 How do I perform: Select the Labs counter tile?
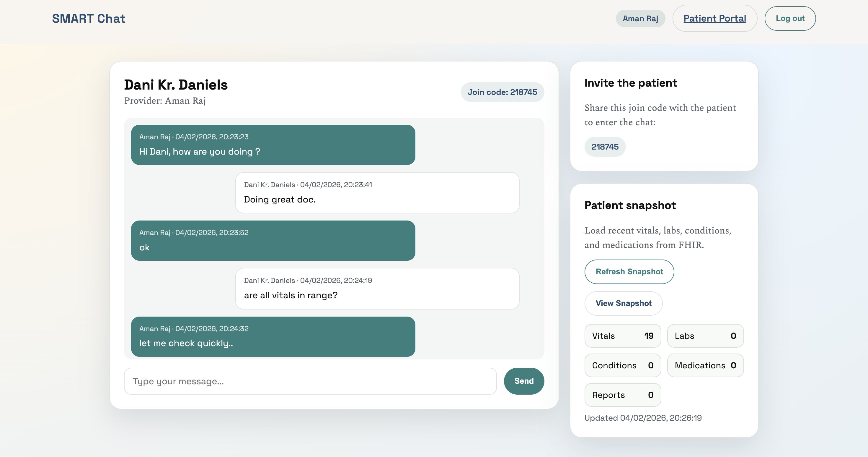coord(705,336)
